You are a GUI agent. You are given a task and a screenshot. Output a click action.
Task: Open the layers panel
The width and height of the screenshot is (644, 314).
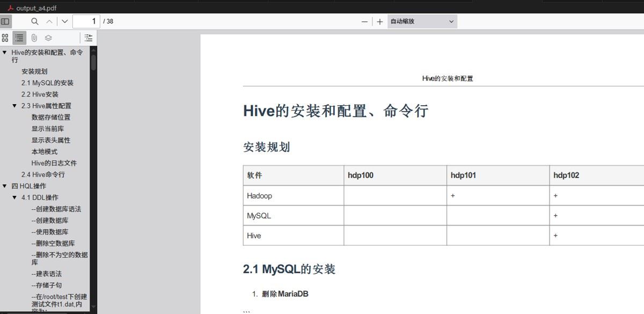(47, 38)
